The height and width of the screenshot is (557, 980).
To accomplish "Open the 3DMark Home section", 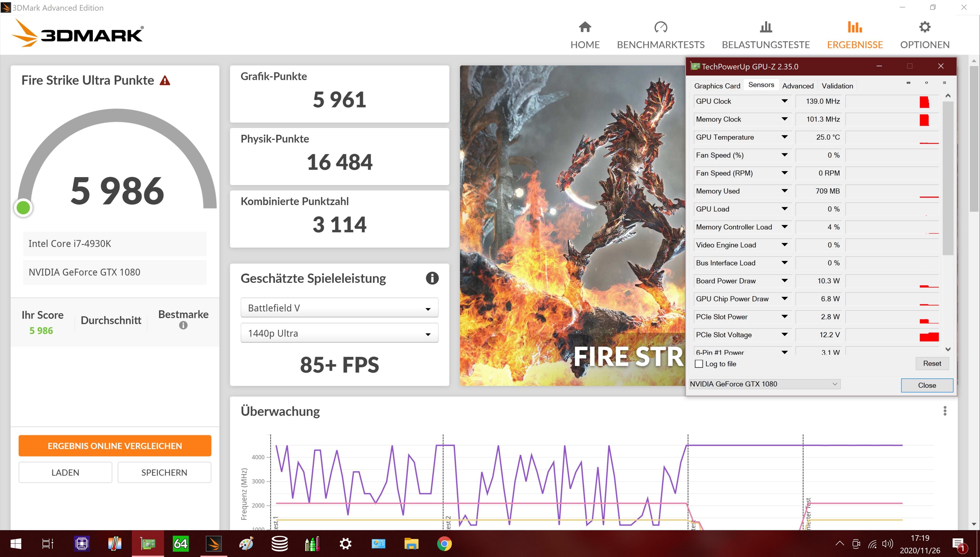I will point(585,36).
